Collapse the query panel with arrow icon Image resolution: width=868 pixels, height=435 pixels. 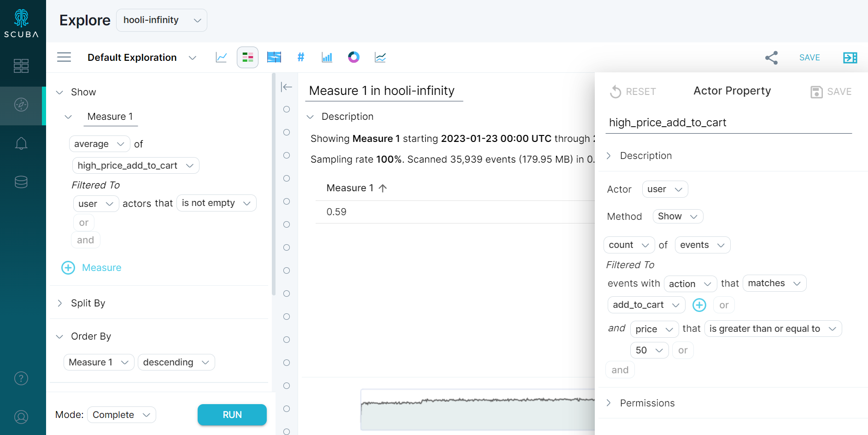(x=287, y=87)
